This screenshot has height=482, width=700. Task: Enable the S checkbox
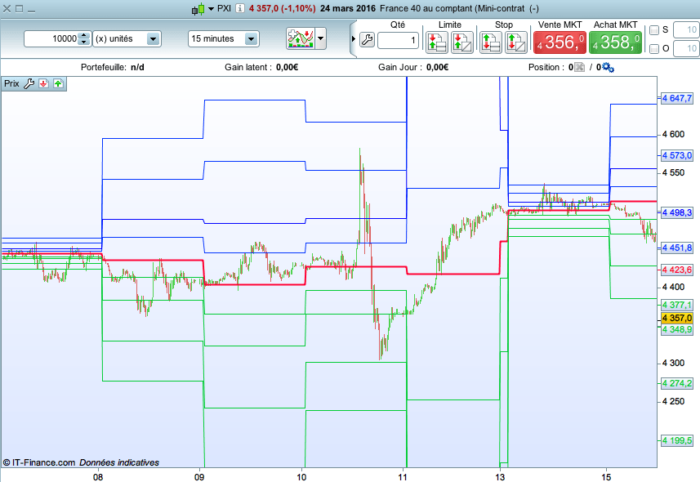click(x=654, y=30)
